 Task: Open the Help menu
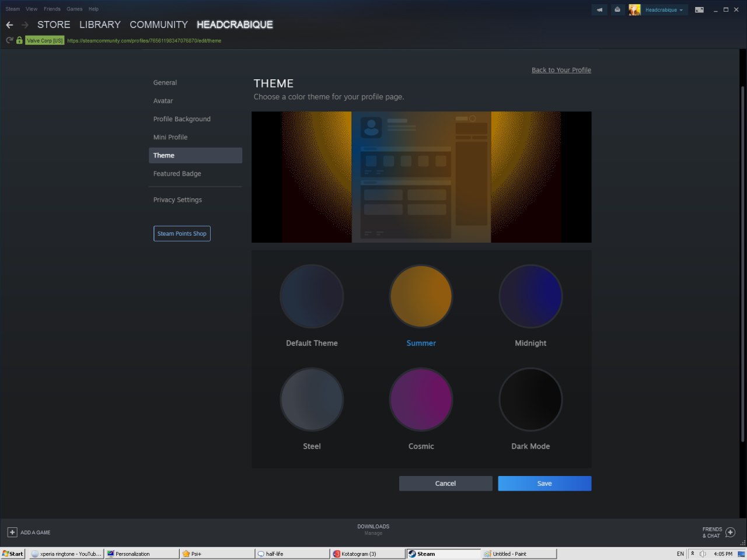(x=93, y=9)
